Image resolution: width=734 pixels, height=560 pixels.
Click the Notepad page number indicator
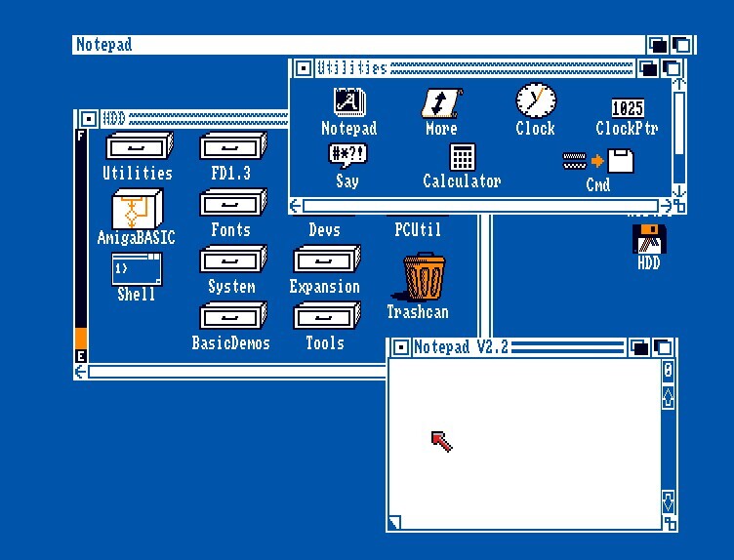pos(668,371)
